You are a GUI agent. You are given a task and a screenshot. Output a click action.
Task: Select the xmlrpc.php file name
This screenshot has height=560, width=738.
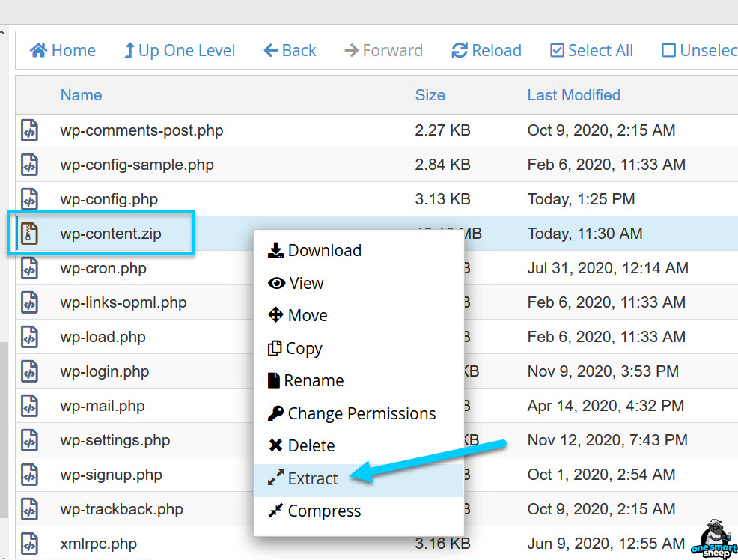click(98, 544)
